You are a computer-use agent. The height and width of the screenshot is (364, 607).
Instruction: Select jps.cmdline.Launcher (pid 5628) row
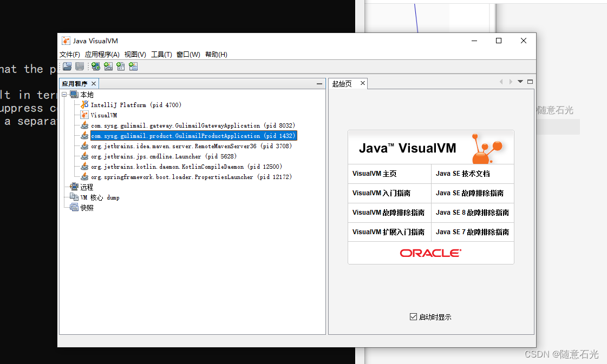[164, 156]
